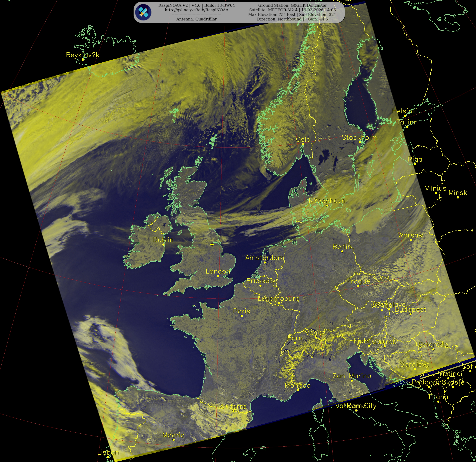Click the Budapest map label
Screen dimensions: 476x462
(410, 309)
